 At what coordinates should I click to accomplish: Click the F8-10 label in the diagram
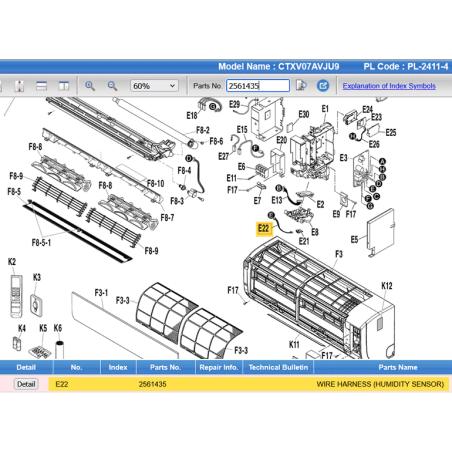pos(156,184)
